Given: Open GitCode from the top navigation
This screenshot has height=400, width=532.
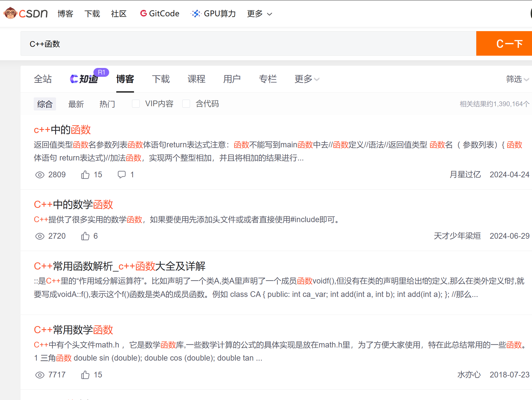Looking at the screenshot, I should (x=160, y=13).
